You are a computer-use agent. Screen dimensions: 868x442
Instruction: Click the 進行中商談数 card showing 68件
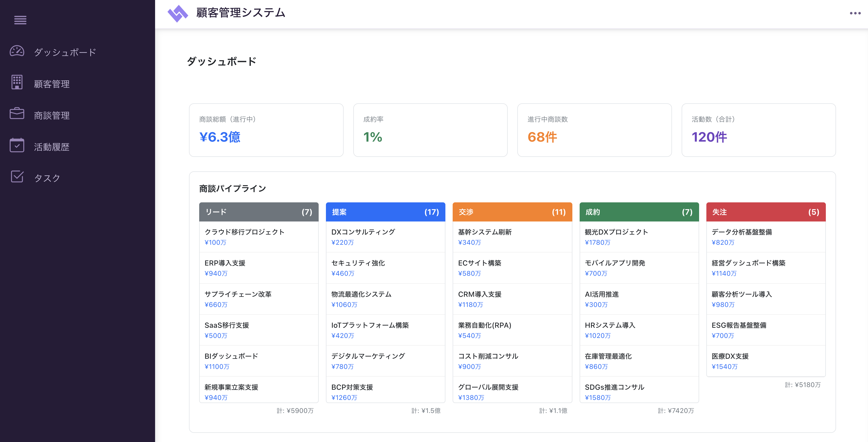(x=594, y=130)
